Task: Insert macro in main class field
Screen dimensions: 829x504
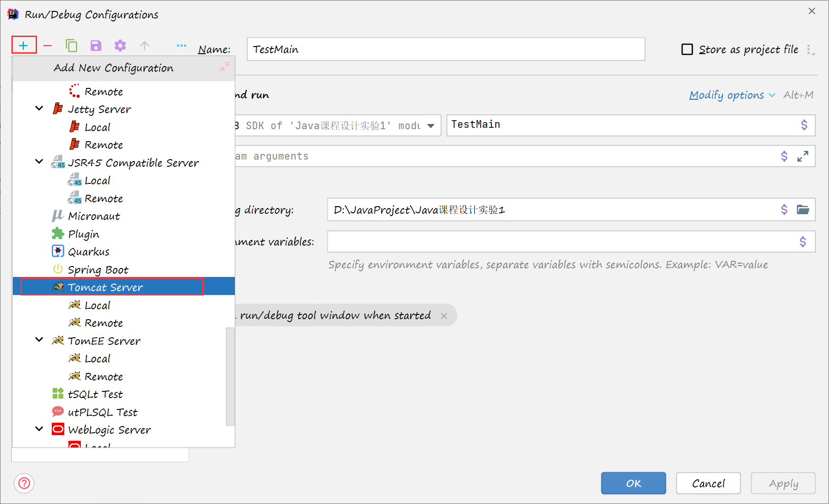Action: click(804, 125)
